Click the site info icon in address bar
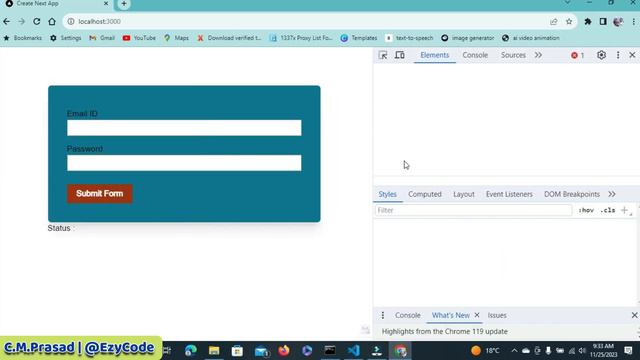The height and width of the screenshot is (360, 640). [71, 22]
